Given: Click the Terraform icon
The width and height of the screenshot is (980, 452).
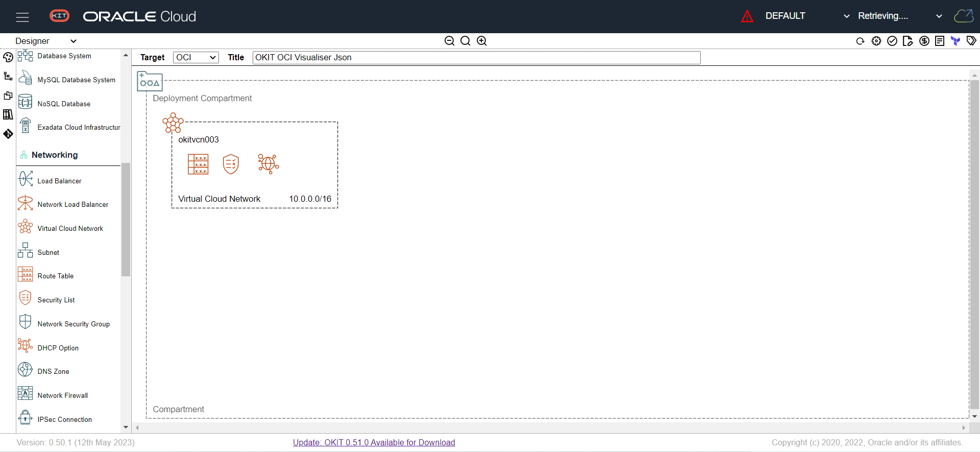Looking at the screenshot, I should (x=955, y=41).
